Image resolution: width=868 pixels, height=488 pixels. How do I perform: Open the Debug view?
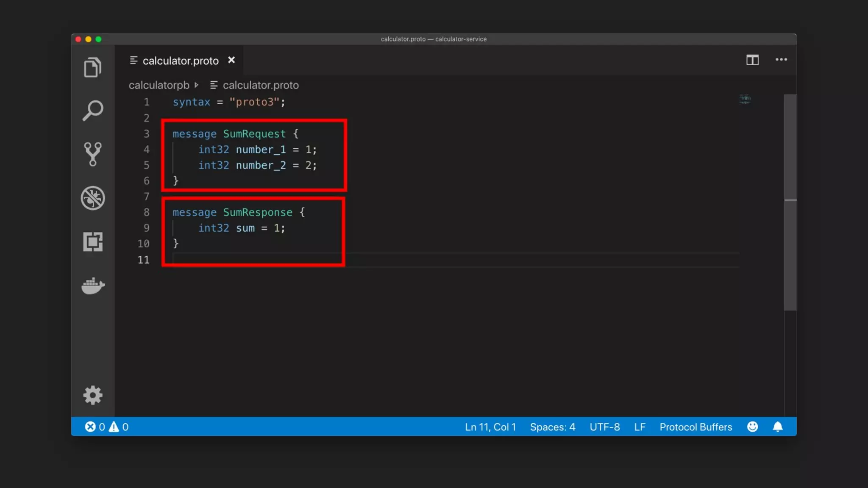(92, 198)
